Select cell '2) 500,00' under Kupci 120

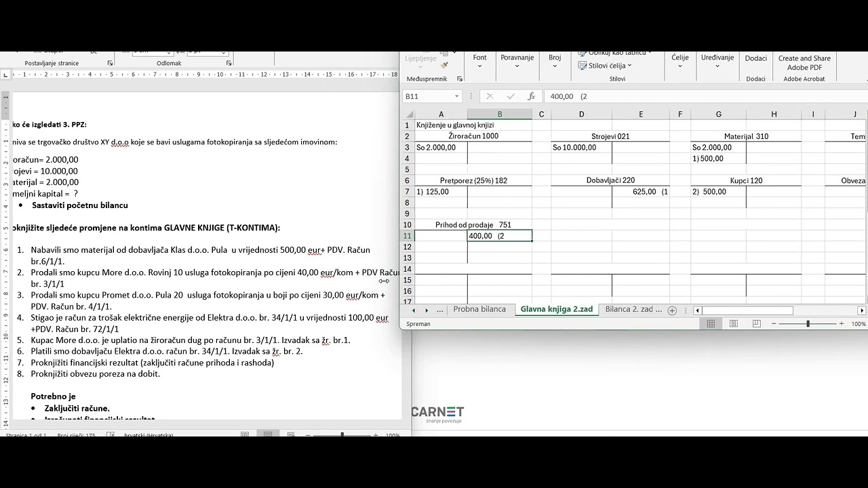[719, 192]
